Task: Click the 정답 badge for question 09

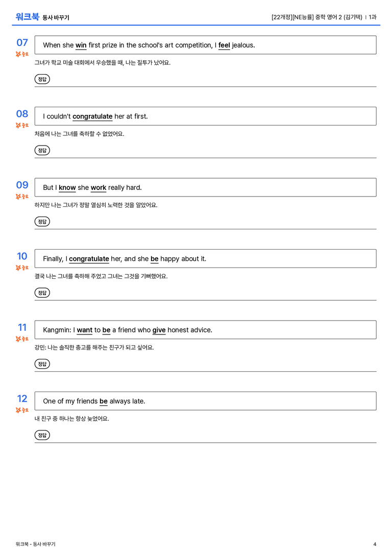Action: 42,222
